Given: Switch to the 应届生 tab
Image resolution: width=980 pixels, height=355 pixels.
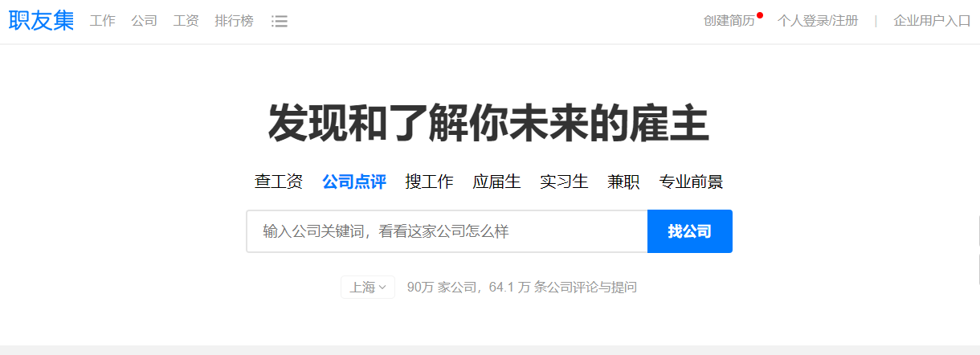Looking at the screenshot, I should click(496, 182).
